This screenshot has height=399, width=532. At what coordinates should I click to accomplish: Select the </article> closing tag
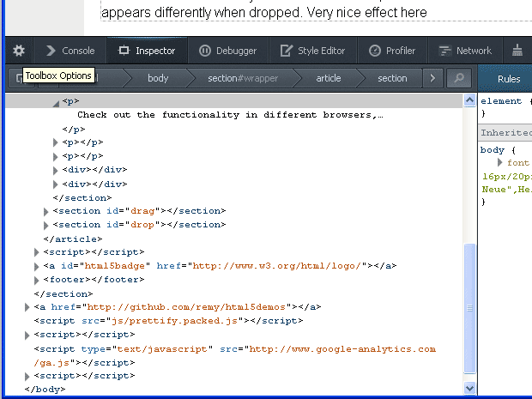point(73,239)
